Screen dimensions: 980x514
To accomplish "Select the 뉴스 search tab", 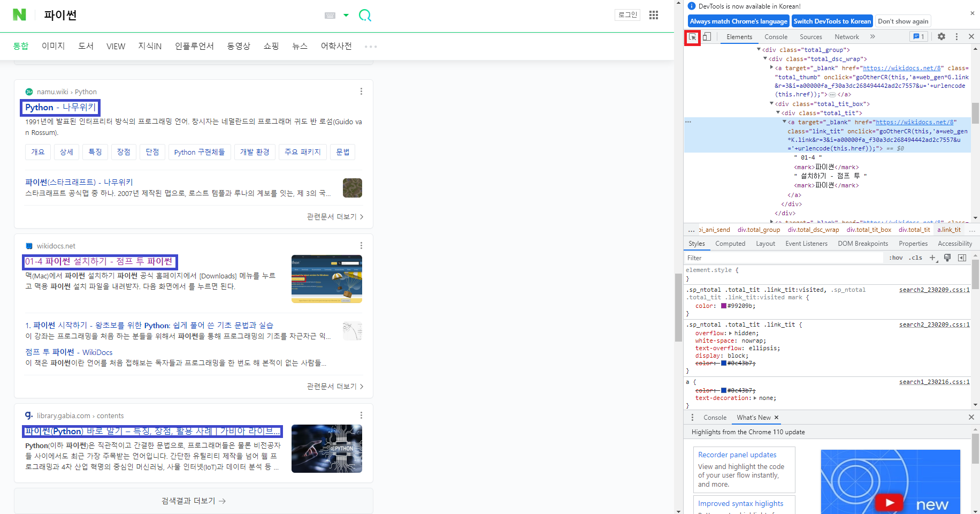I will [300, 47].
